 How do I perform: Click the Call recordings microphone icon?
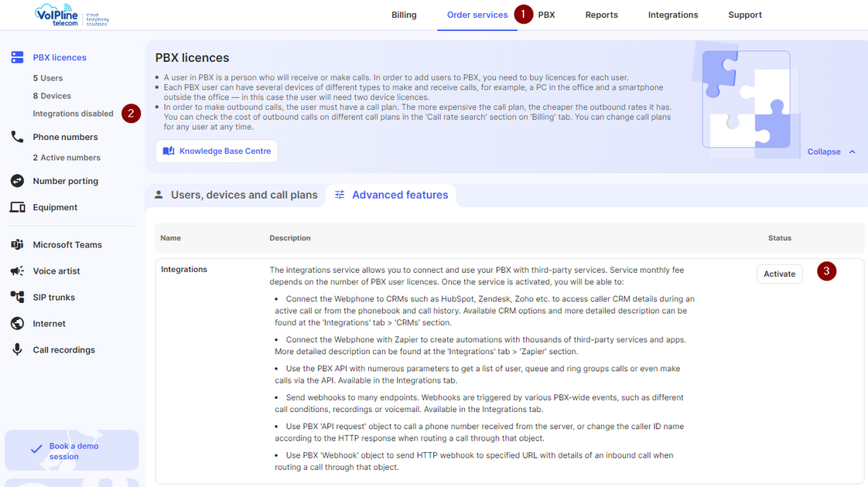[x=17, y=349]
